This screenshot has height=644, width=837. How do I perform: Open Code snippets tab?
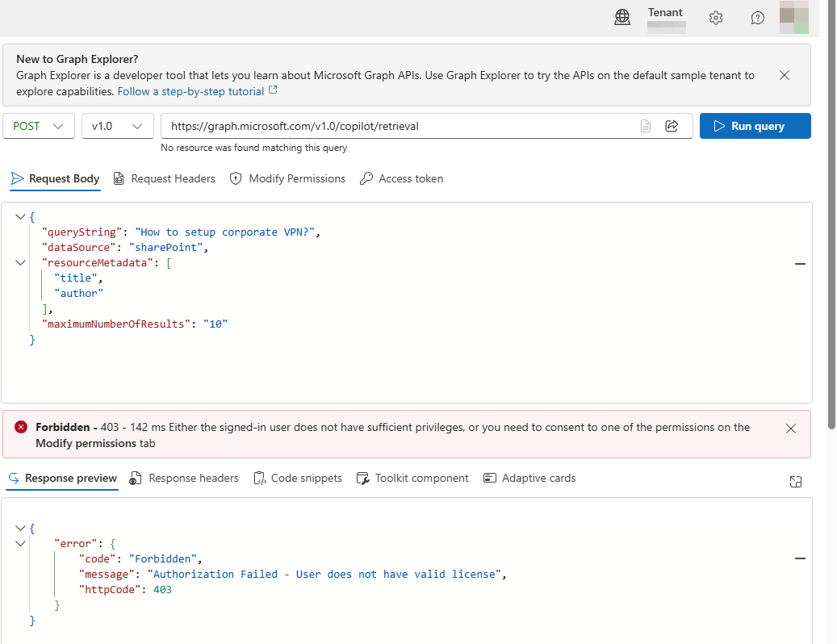(298, 478)
